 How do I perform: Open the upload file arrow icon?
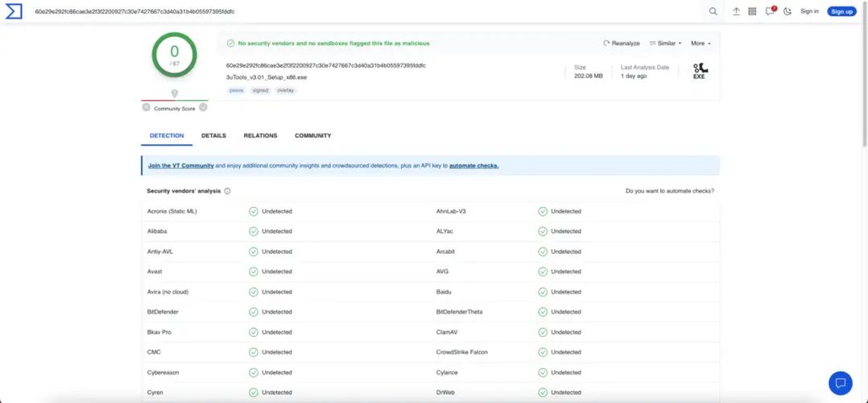(x=736, y=11)
